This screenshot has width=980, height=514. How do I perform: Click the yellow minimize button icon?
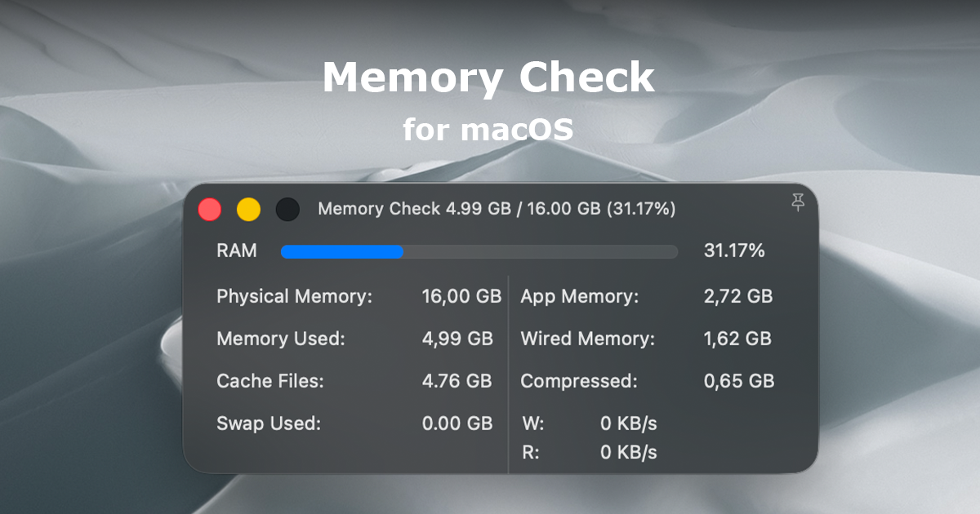pyautogui.click(x=249, y=209)
